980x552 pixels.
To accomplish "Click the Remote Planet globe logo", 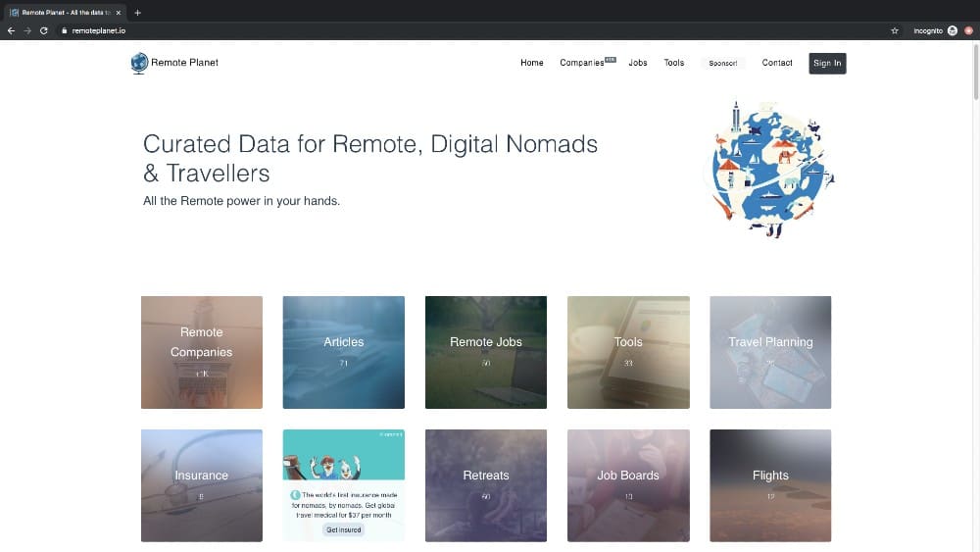I will click(x=139, y=63).
